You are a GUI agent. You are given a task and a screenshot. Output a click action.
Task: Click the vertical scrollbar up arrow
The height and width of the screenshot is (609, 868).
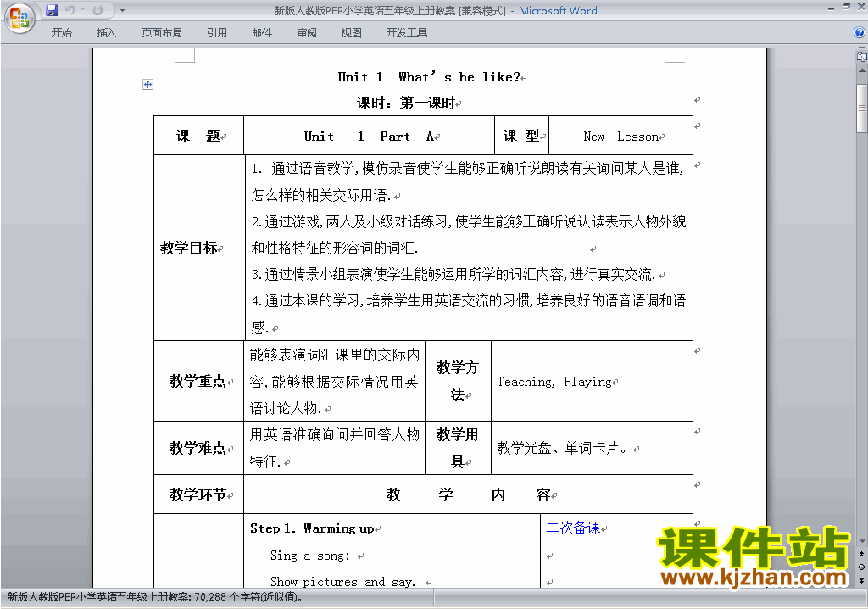click(x=861, y=70)
